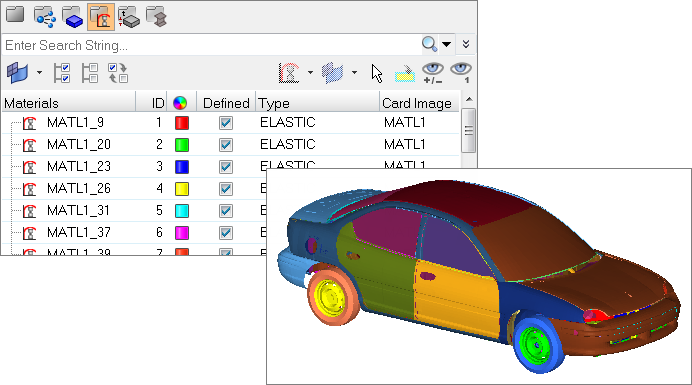Viewport: 692px width, 385px height.
Task: Click ELASTIC type cell of MATL1_9
Action: [x=288, y=122]
